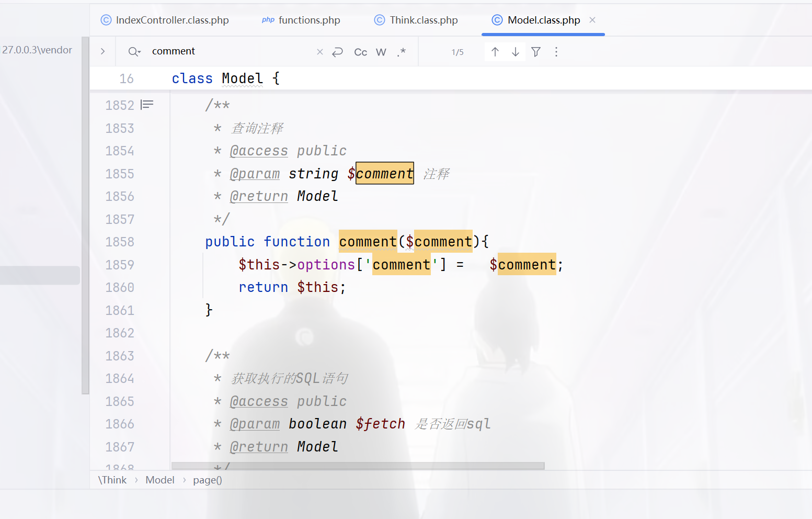Screen dimensions: 812x519
Task: Jump to previous search occurrence arrow
Action: (x=495, y=52)
